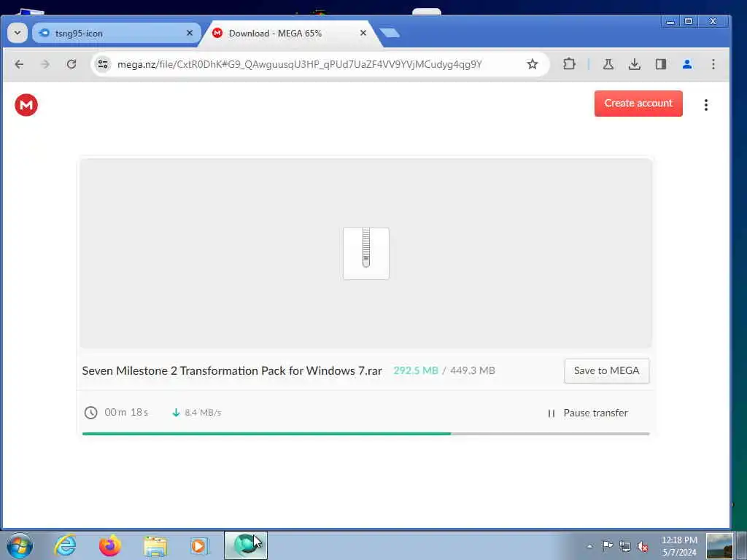Toggle the browser side panel

[660, 64]
